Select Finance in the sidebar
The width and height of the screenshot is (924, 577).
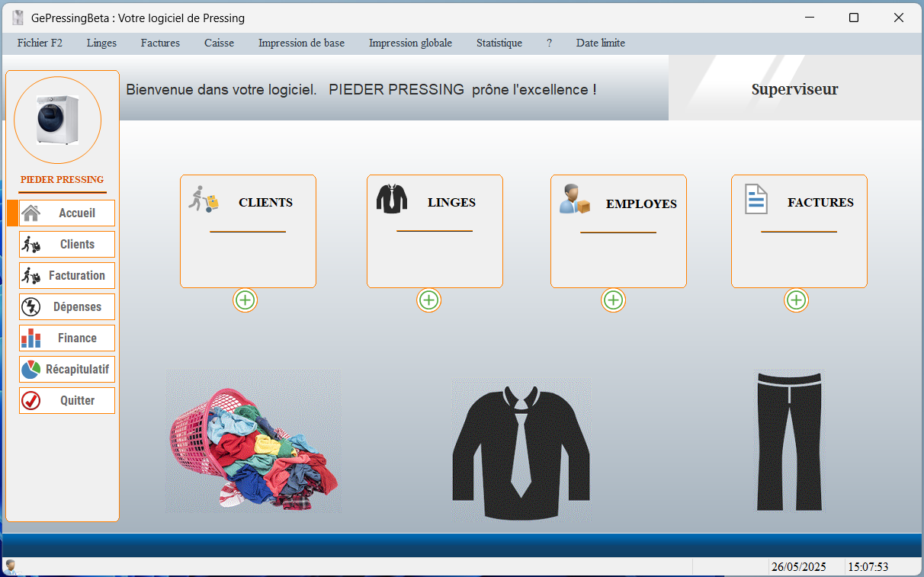pyautogui.click(x=67, y=338)
